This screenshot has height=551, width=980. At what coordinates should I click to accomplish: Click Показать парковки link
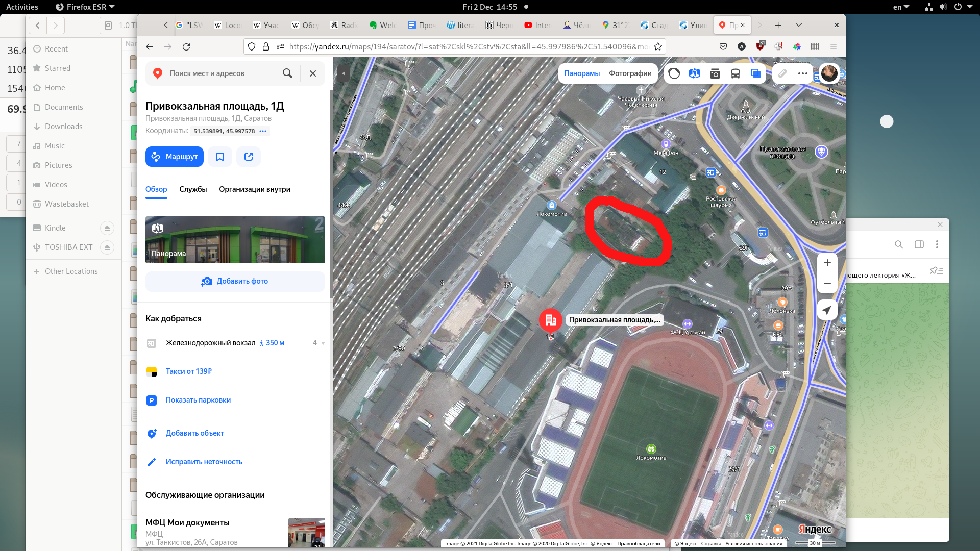coord(198,400)
